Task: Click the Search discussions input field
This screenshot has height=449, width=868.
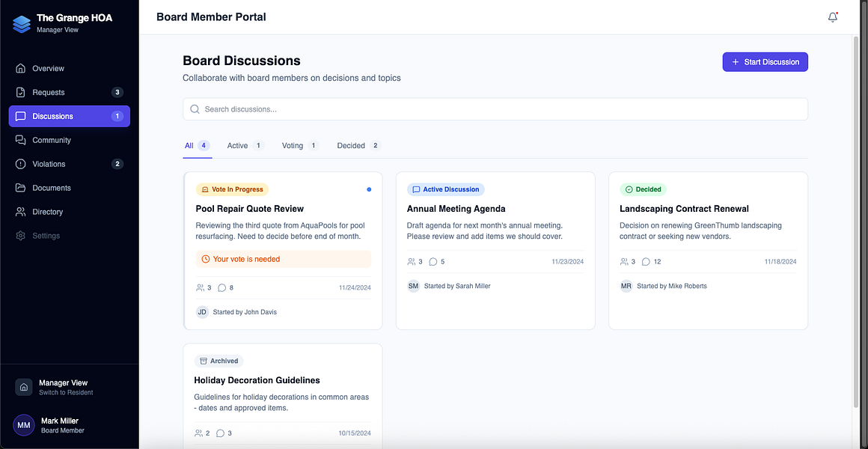Action: click(x=495, y=109)
